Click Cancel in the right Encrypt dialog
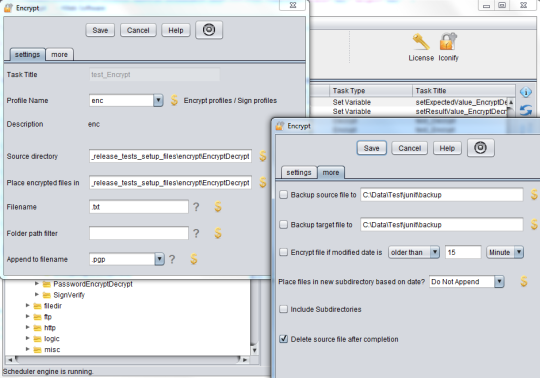Screen dimensions: 540x378 pyautogui.click(x=409, y=148)
